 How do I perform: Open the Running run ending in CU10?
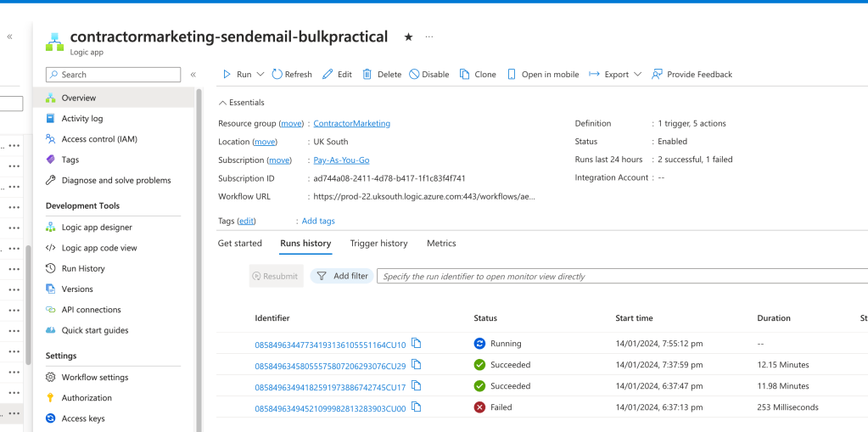click(330, 345)
